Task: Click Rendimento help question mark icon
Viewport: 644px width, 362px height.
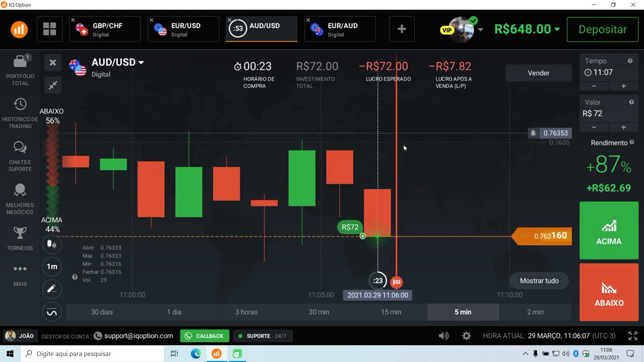Action: [x=632, y=143]
